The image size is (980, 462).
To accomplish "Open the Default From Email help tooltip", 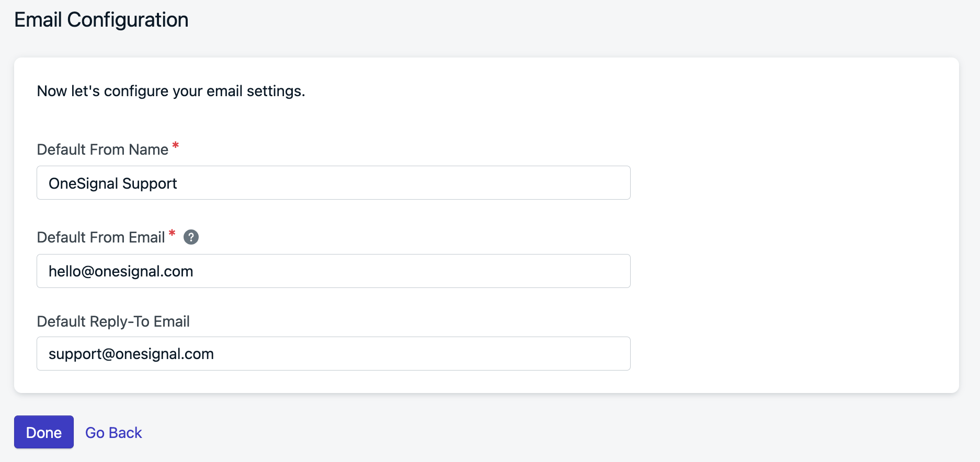I will tap(191, 237).
